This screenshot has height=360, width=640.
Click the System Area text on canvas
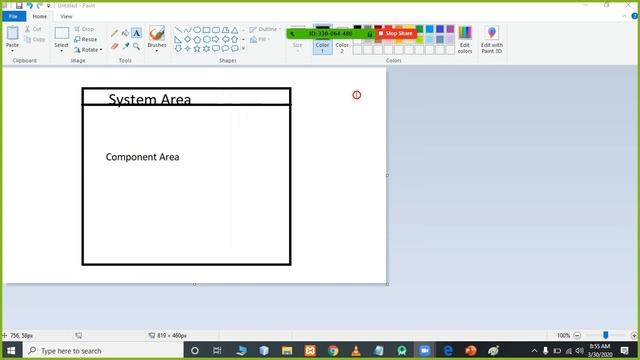pyautogui.click(x=150, y=99)
